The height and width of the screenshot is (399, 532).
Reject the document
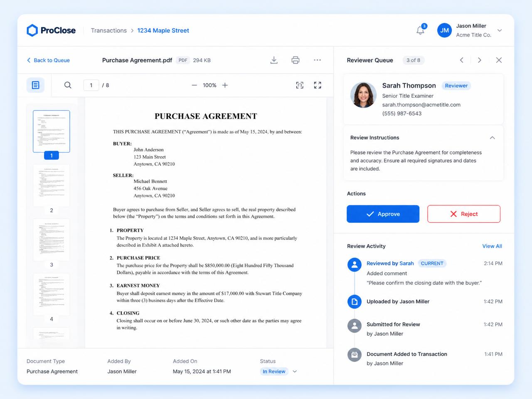(464, 214)
